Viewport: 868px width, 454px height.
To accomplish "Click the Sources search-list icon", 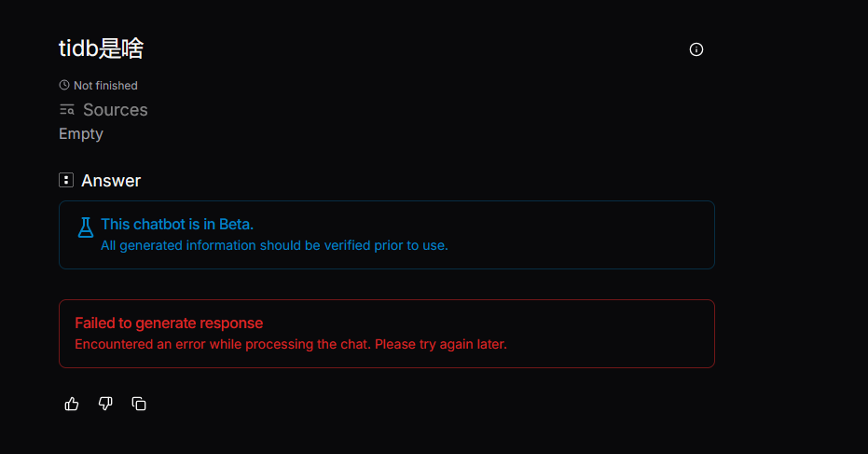I will (67, 109).
